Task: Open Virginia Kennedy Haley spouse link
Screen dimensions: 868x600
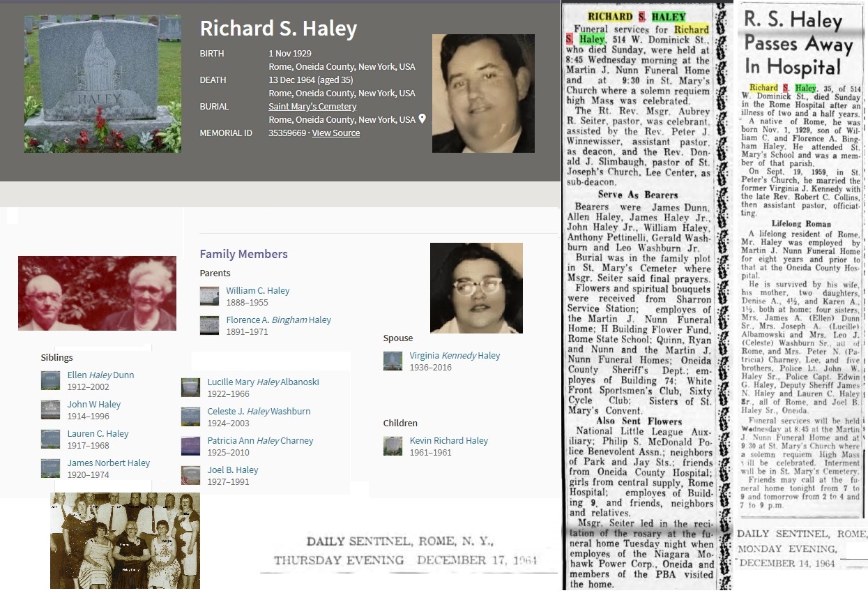Action: point(455,356)
